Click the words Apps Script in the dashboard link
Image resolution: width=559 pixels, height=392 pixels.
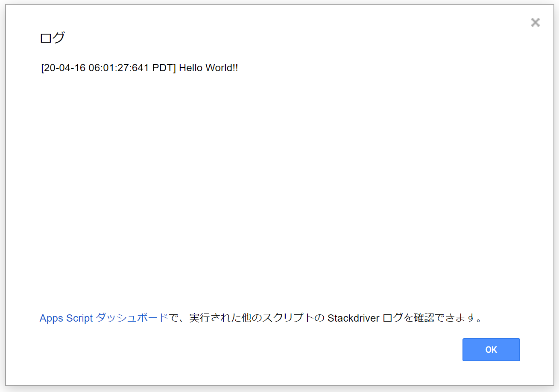(x=66, y=318)
